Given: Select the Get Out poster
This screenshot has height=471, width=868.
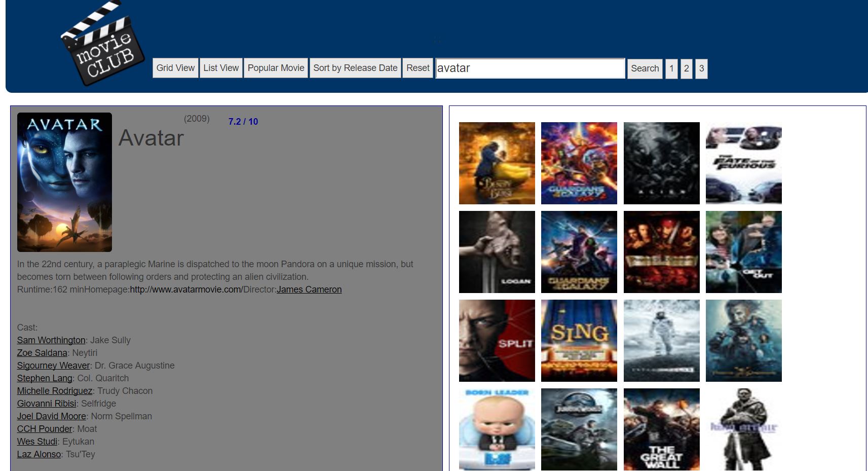Looking at the screenshot, I should click(744, 252).
